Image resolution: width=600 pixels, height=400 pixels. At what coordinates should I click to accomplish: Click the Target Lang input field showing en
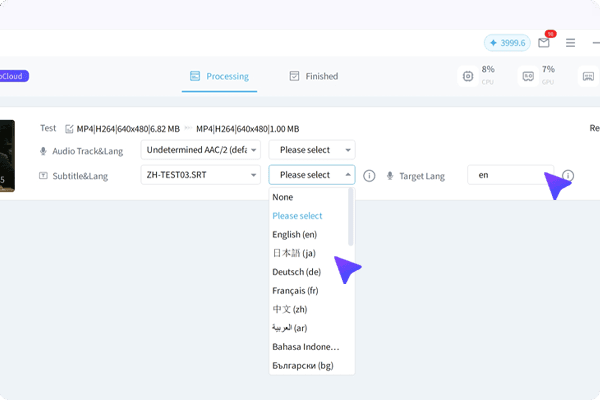point(508,175)
